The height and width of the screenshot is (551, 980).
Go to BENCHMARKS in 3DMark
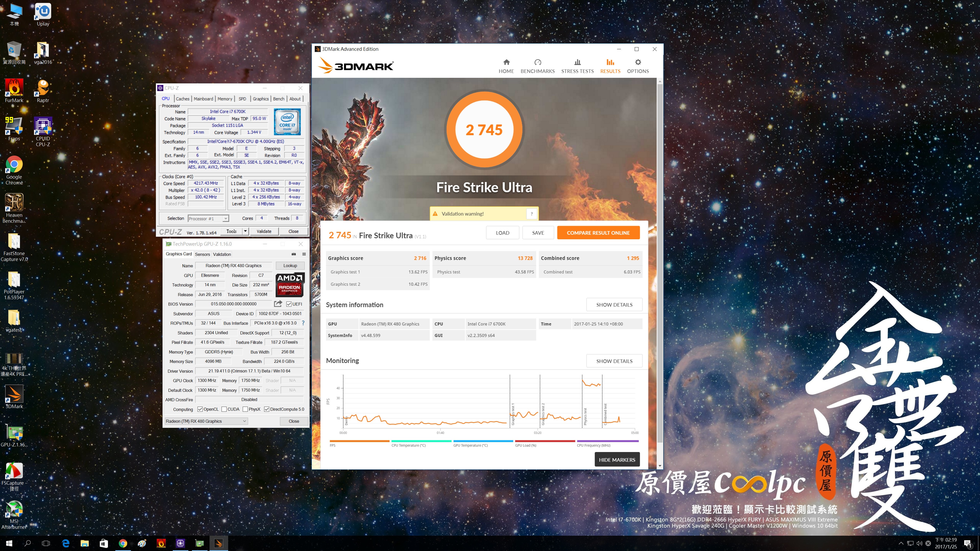click(x=537, y=66)
